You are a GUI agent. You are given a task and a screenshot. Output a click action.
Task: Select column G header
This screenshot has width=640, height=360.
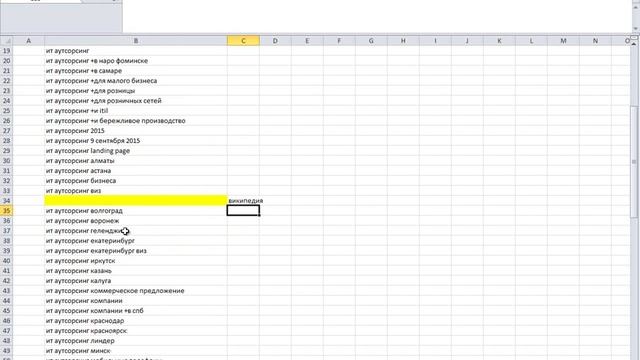click(371, 41)
